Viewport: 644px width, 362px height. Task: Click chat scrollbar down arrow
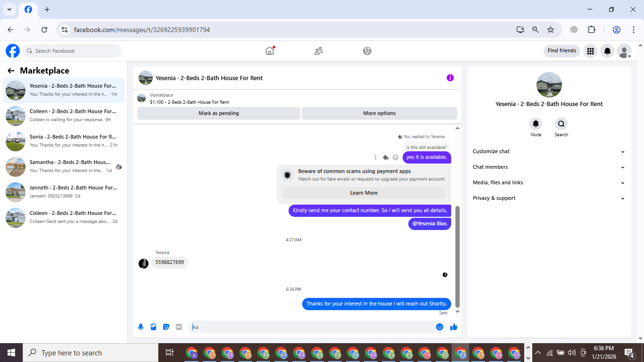point(457,312)
